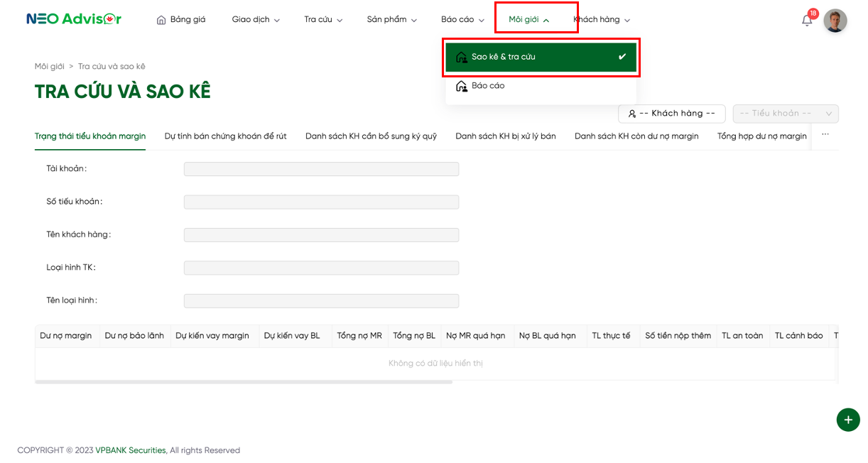Click the NEO Advisor logo
The width and height of the screenshot is (868, 463).
[73, 19]
